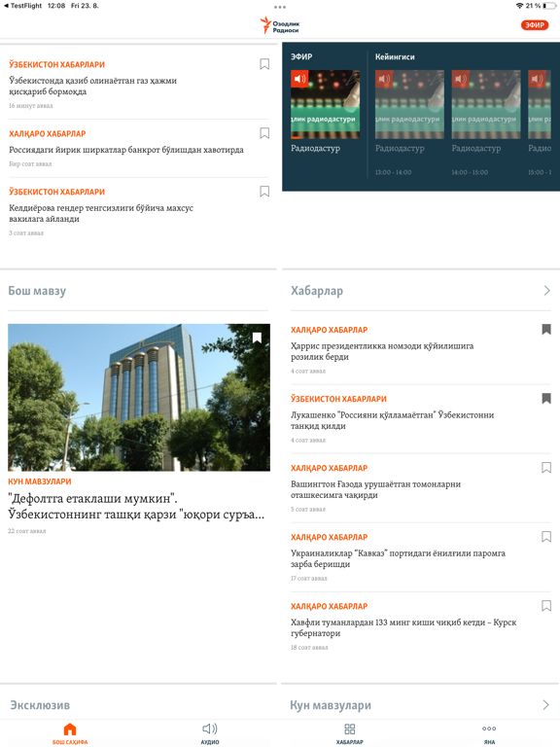Remove bookmark from Лукашенко article
560x747 pixels.
(x=546, y=398)
